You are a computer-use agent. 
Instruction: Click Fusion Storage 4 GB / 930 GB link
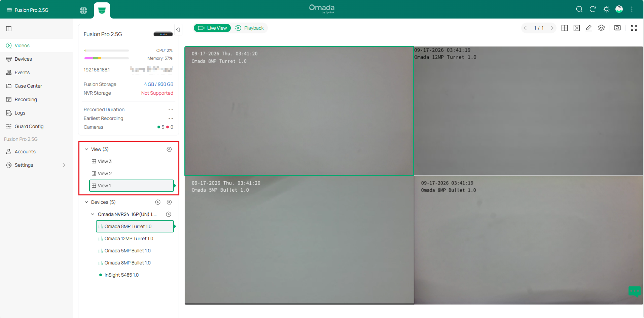pyautogui.click(x=159, y=84)
